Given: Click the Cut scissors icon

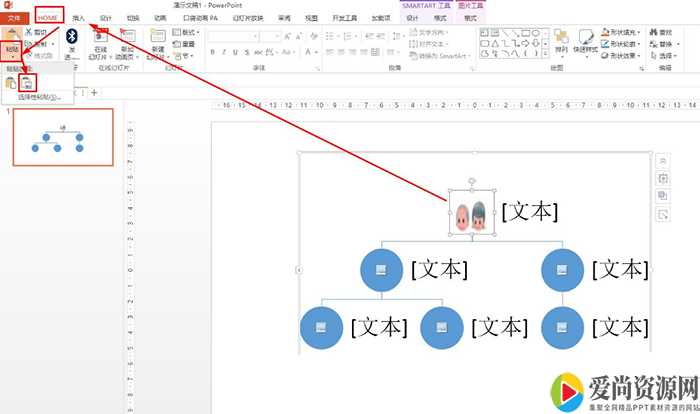Looking at the screenshot, I should pos(29,32).
